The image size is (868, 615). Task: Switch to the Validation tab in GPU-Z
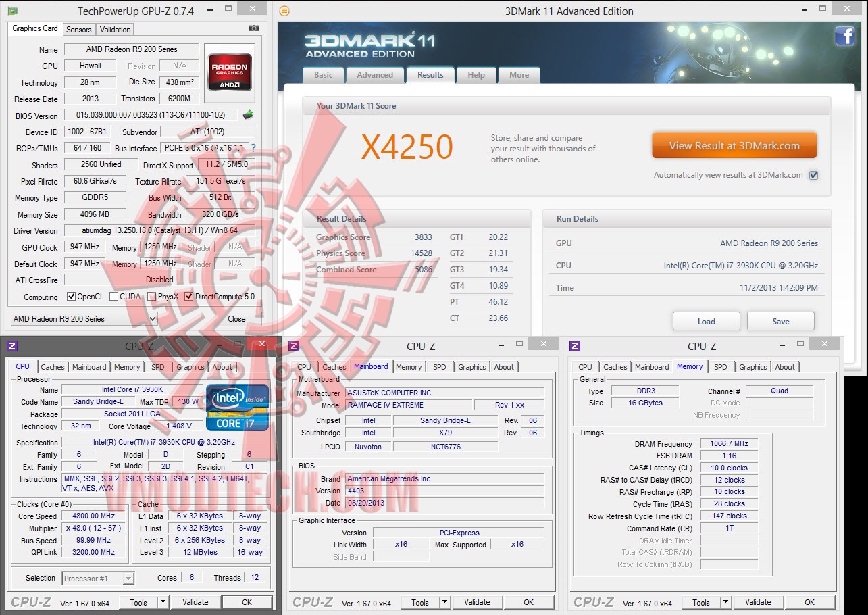[116, 30]
